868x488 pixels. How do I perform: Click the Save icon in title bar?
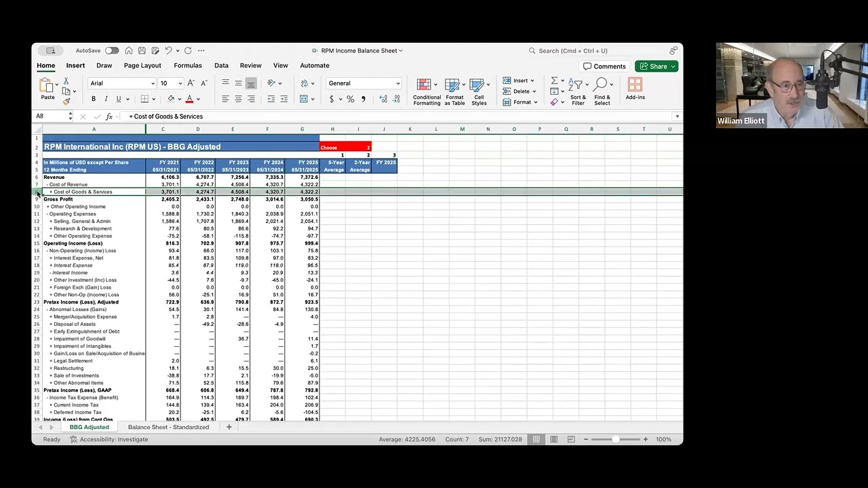click(142, 51)
